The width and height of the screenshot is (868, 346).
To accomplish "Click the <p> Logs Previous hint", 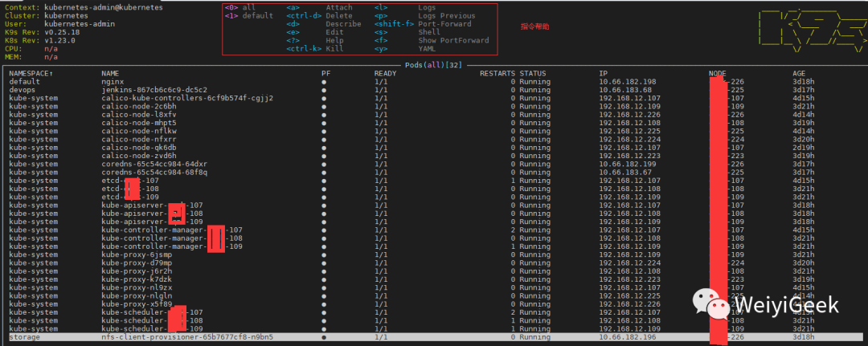I will click(x=425, y=16).
